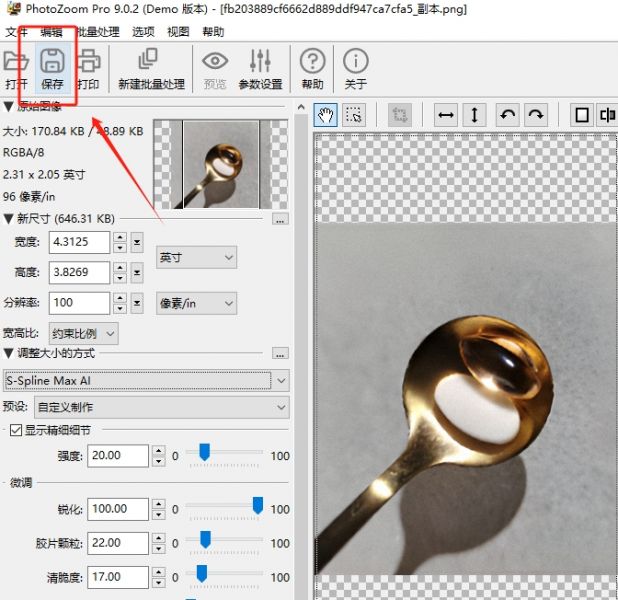
Task: Rotate image counterclockwise
Action: coord(508,115)
